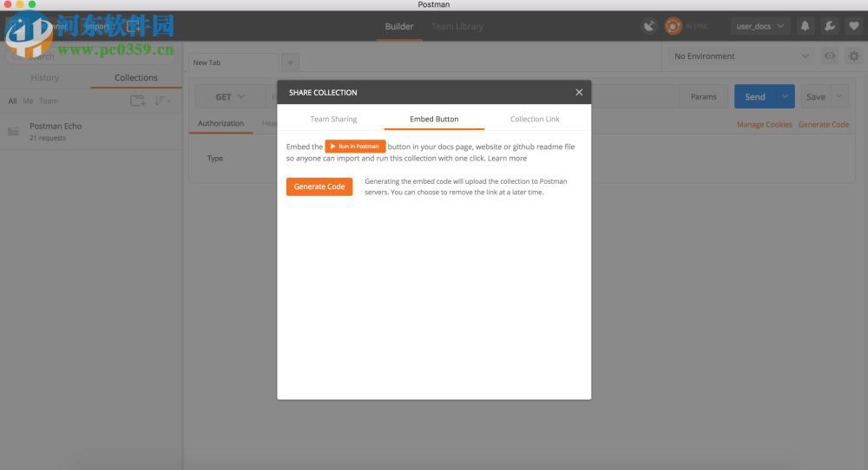Add a new request tab with plus
The height and width of the screenshot is (470, 868).
pyautogui.click(x=290, y=62)
